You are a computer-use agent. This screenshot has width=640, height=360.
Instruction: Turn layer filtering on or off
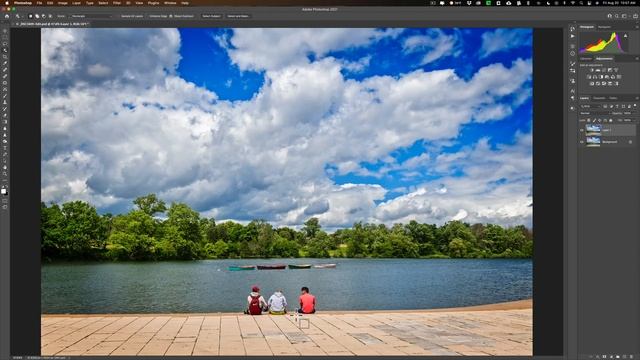(x=635, y=105)
